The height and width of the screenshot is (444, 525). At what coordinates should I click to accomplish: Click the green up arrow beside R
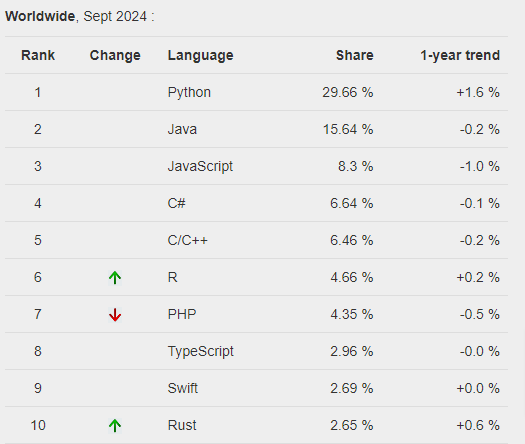pyautogui.click(x=115, y=278)
